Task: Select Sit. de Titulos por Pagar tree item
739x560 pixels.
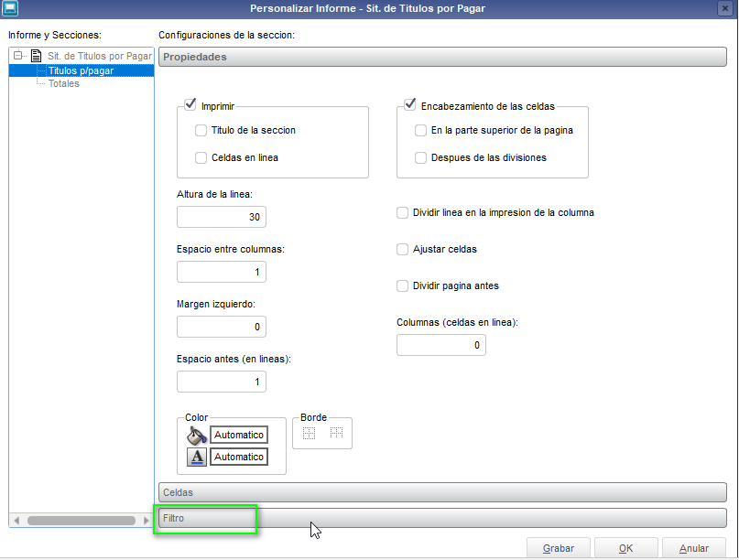Action: tap(100, 56)
